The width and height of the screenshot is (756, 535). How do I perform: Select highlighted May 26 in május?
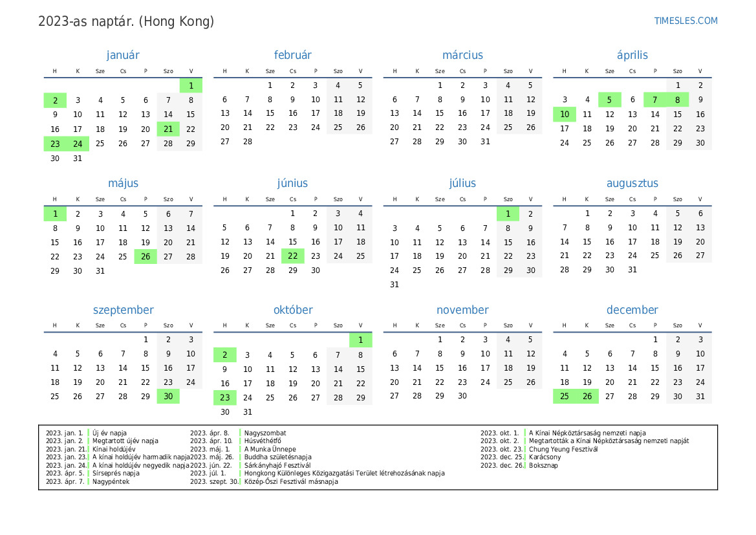coord(146,257)
